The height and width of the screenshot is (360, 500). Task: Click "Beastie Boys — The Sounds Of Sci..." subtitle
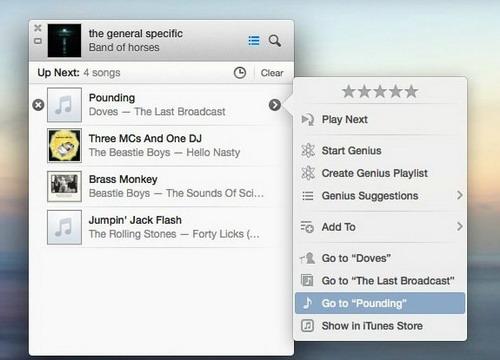tap(176, 193)
